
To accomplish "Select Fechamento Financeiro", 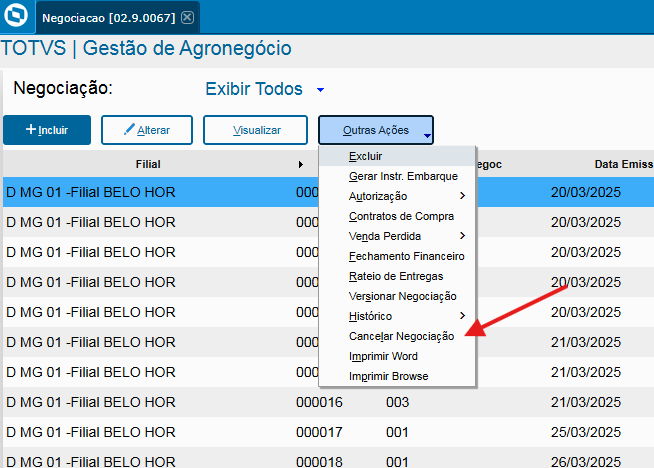I will point(397,257).
